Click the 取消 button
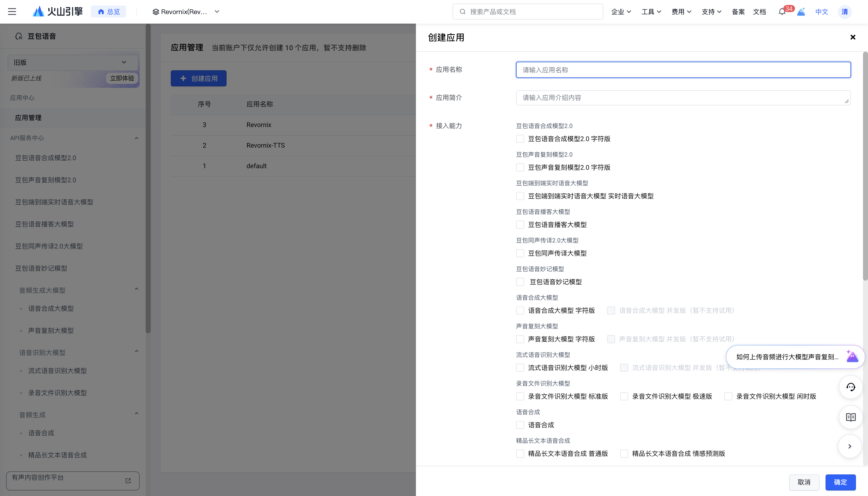Viewport: 868px width, 496px height. coord(804,482)
